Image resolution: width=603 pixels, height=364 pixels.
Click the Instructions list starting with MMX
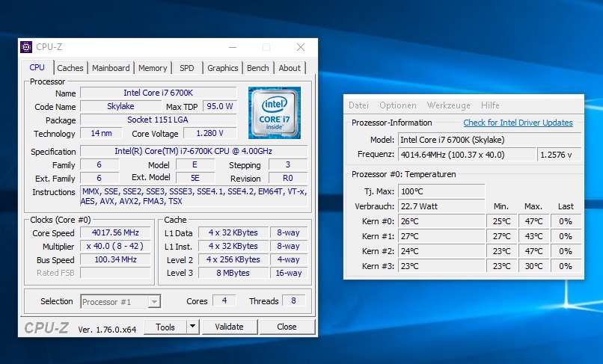pos(194,197)
